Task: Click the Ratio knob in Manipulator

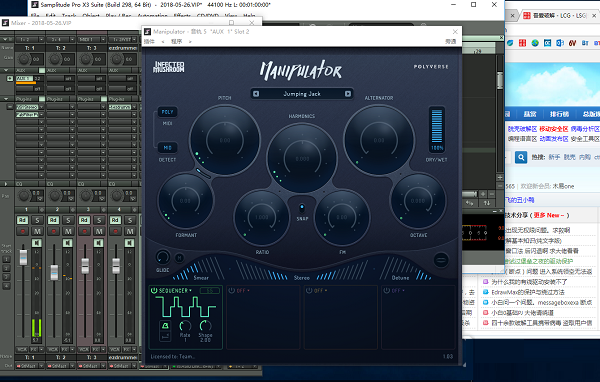Action: (x=262, y=217)
